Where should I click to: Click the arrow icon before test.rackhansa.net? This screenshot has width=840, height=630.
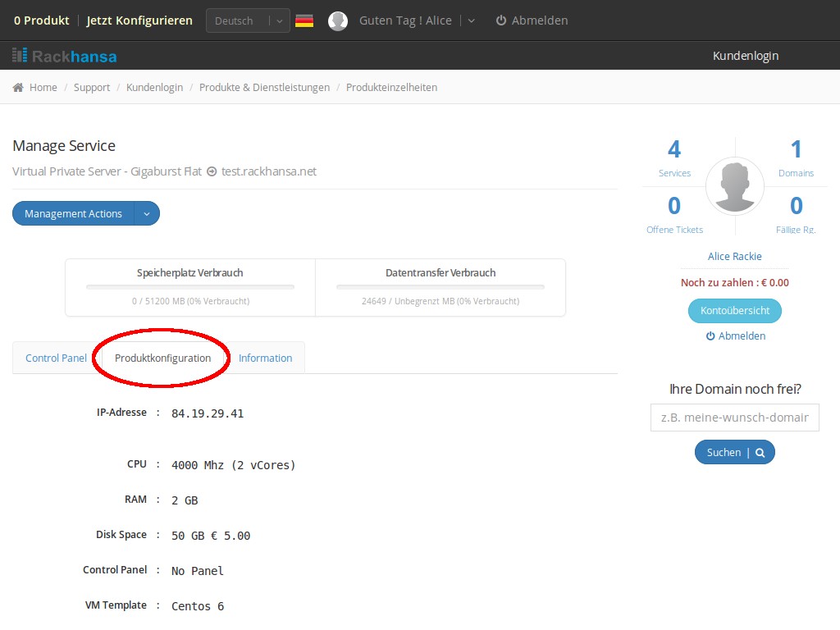[212, 171]
